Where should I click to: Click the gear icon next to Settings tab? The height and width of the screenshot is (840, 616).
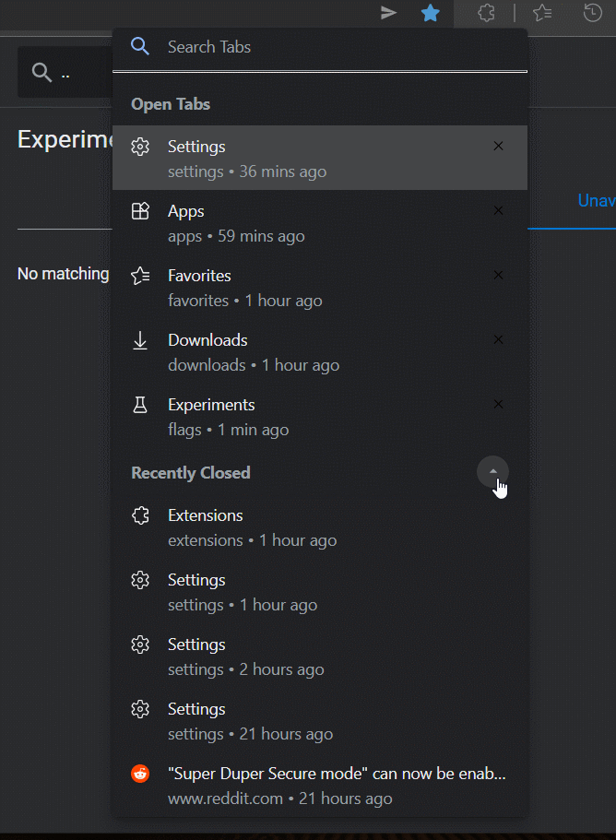coord(140,146)
